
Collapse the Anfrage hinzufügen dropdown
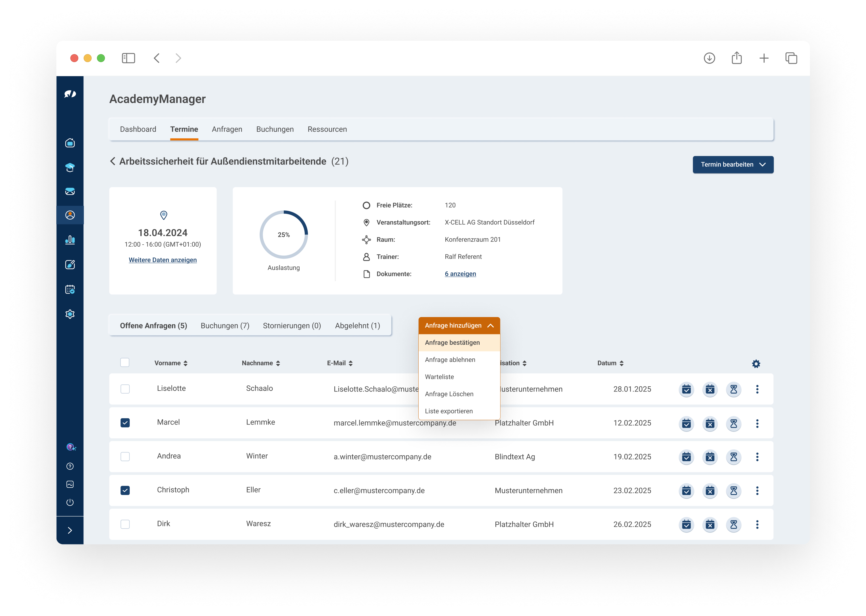point(459,325)
